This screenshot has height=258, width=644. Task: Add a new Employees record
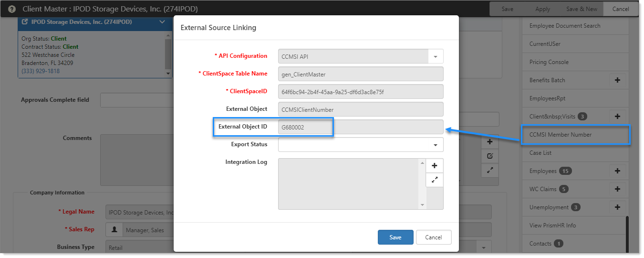[x=617, y=171]
